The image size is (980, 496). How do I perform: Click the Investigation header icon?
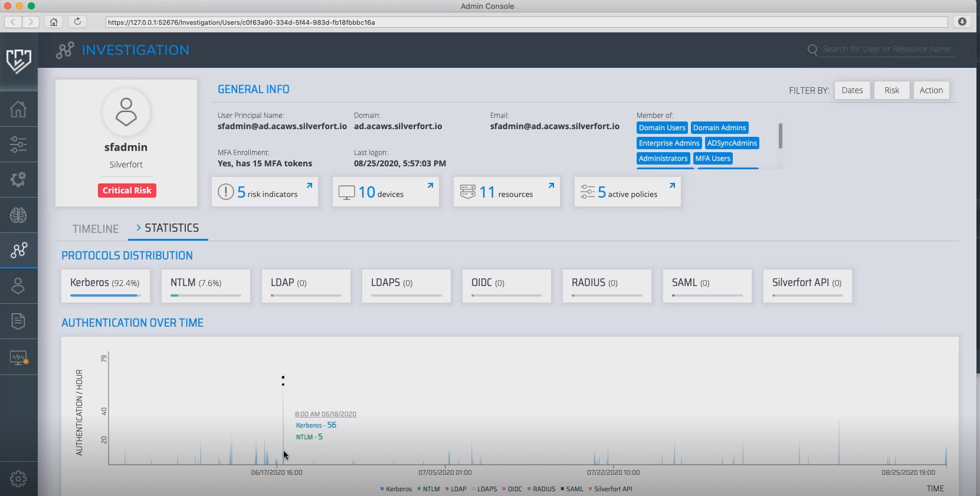click(x=65, y=50)
